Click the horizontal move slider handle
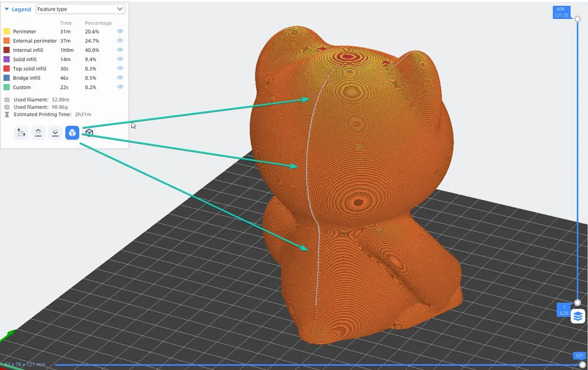 coord(582,365)
